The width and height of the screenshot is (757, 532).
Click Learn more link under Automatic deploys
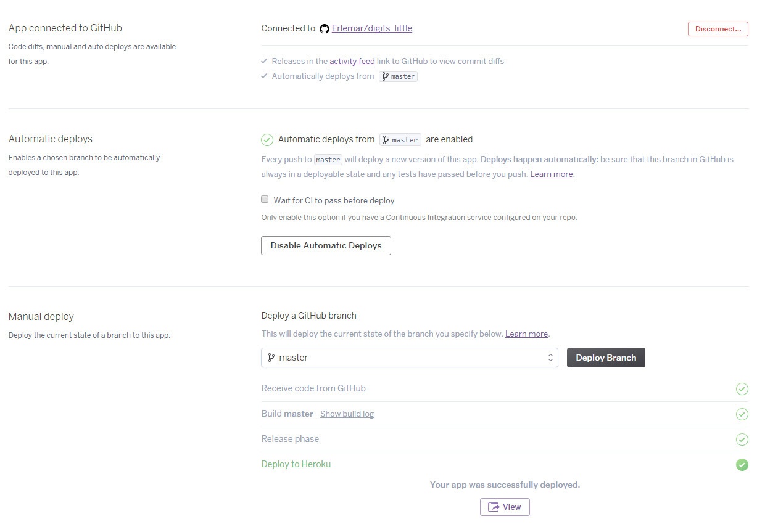click(x=551, y=174)
